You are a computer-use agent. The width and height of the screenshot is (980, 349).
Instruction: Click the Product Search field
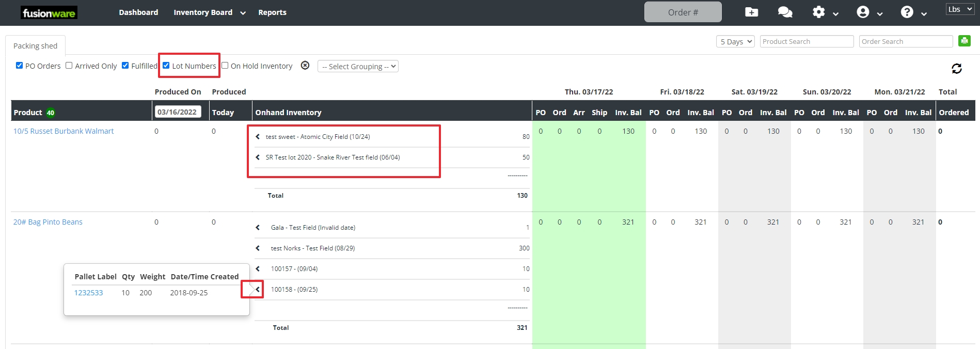[806, 41]
